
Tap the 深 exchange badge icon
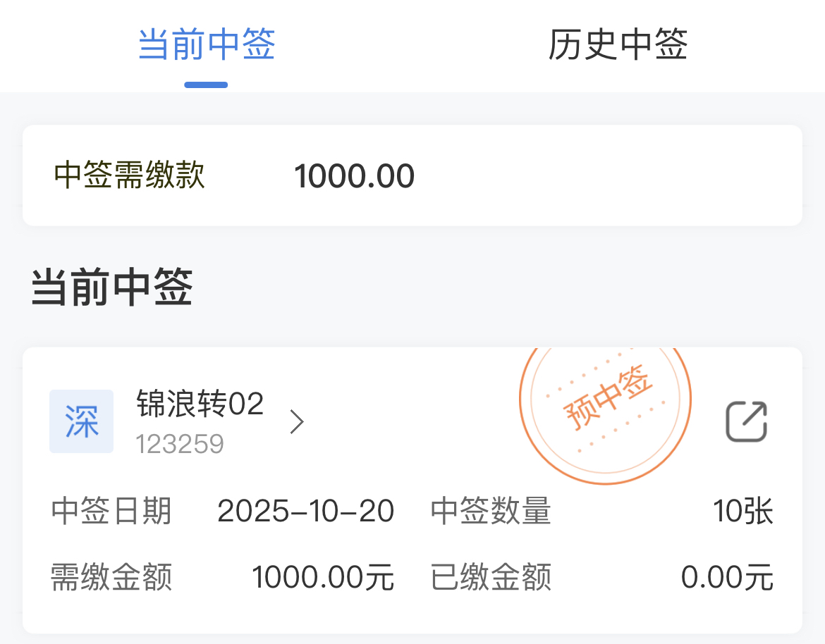click(x=81, y=421)
